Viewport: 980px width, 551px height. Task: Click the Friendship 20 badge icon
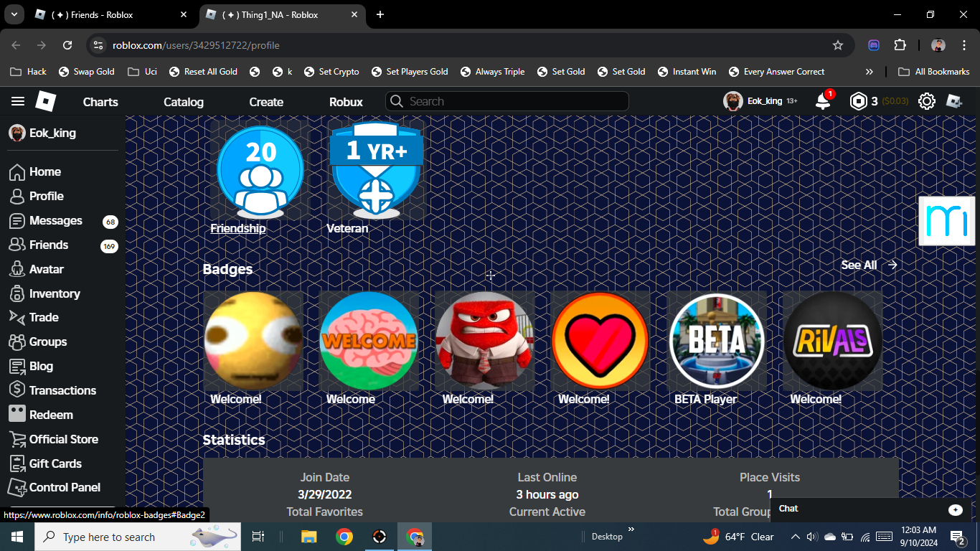[260, 170]
